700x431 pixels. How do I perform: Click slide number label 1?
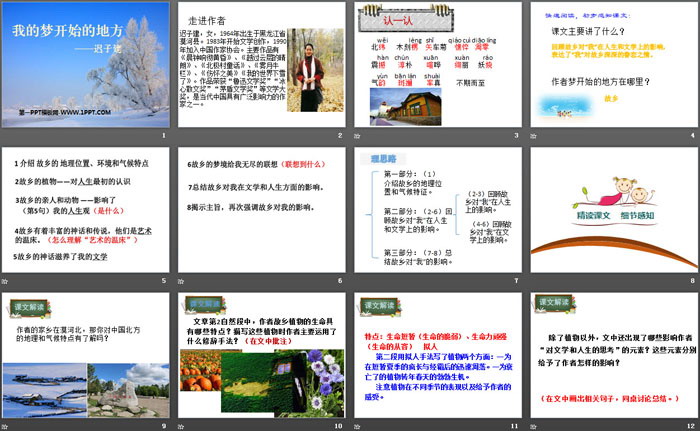[164, 135]
